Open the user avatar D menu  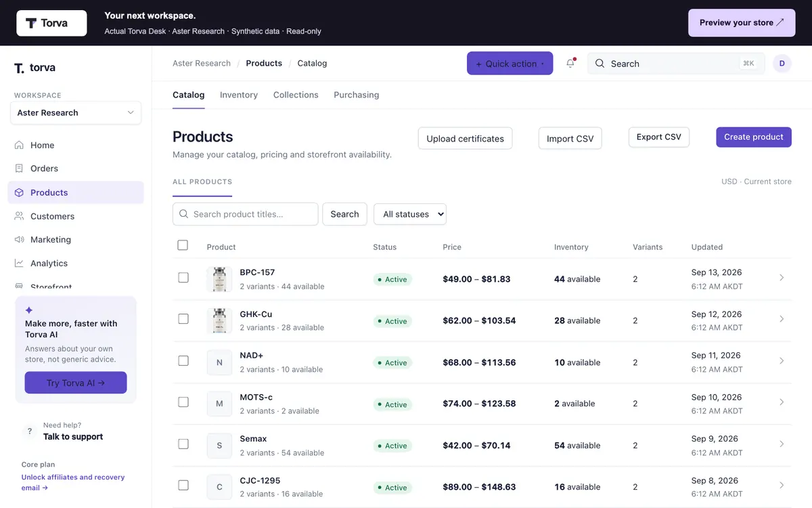[x=782, y=64]
